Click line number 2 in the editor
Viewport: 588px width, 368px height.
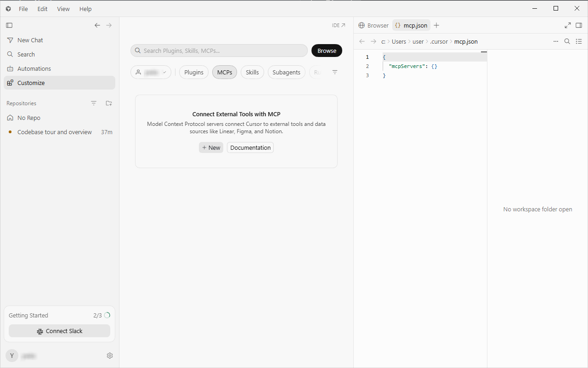pyautogui.click(x=367, y=66)
